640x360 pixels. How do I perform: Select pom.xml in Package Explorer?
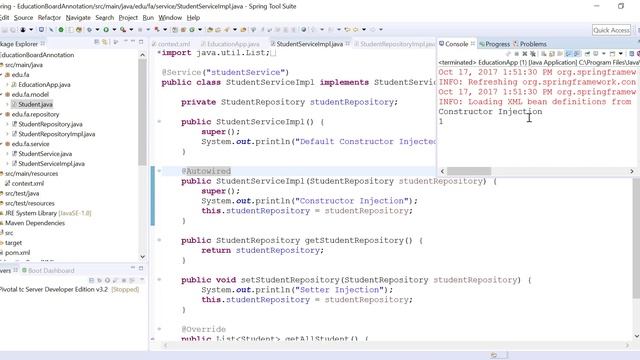(x=15, y=253)
